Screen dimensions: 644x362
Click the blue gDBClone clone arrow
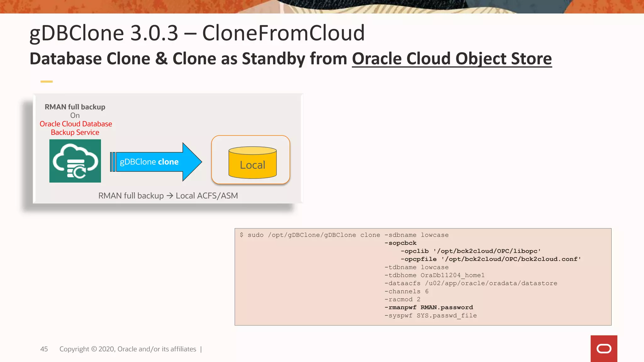pos(156,162)
